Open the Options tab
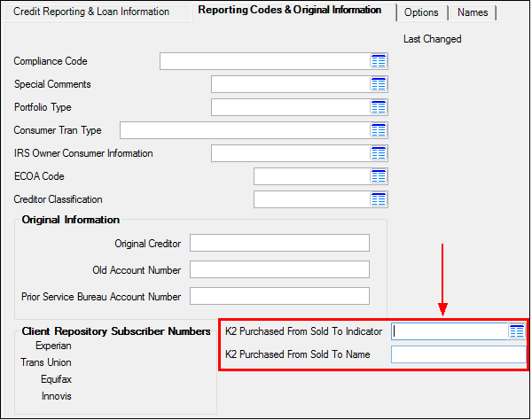532x420 pixels. (x=421, y=12)
